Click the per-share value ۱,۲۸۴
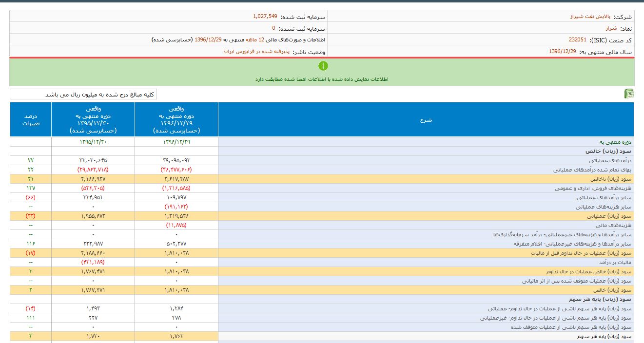 tap(176, 308)
